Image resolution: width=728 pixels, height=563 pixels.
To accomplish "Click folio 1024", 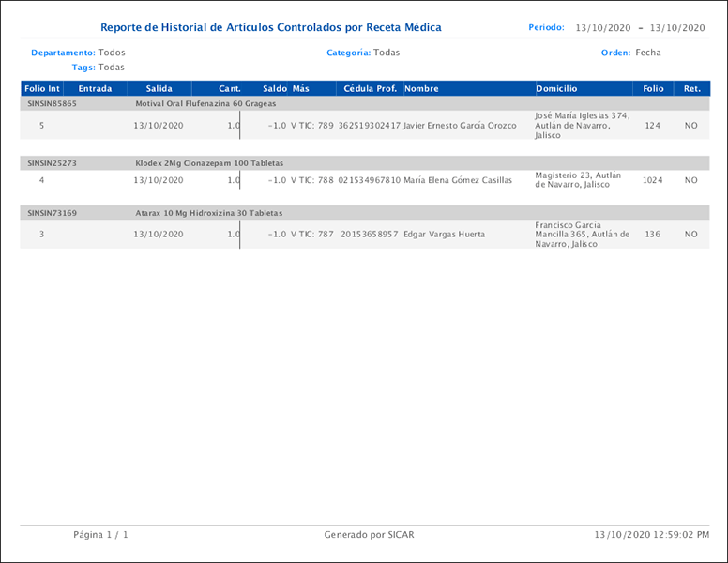I will click(x=652, y=180).
